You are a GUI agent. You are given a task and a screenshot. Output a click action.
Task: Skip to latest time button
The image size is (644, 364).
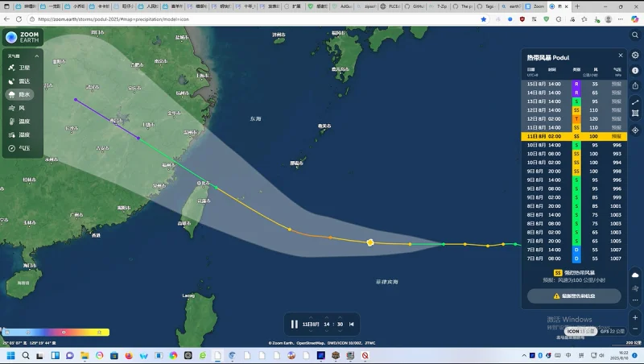351,324
